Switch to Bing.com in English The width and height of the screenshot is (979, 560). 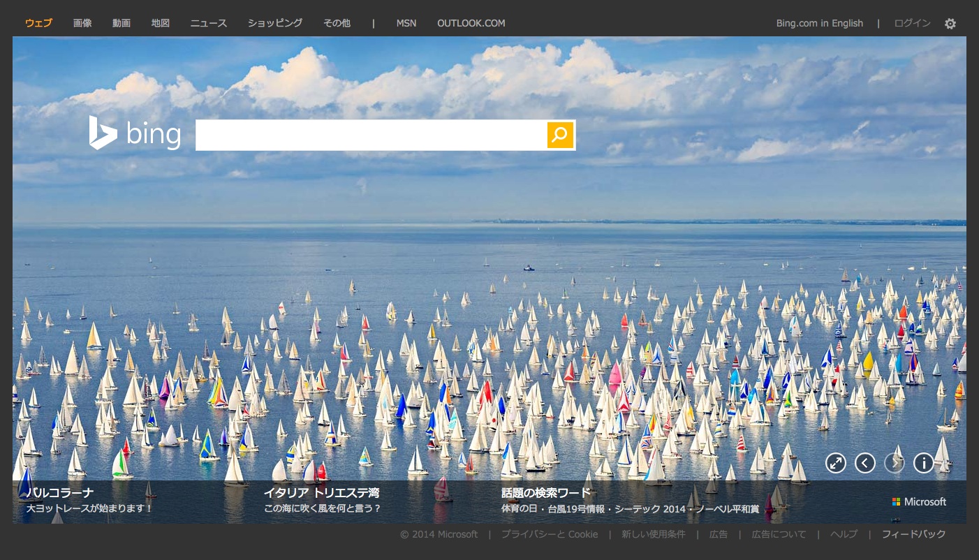[819, 23]
